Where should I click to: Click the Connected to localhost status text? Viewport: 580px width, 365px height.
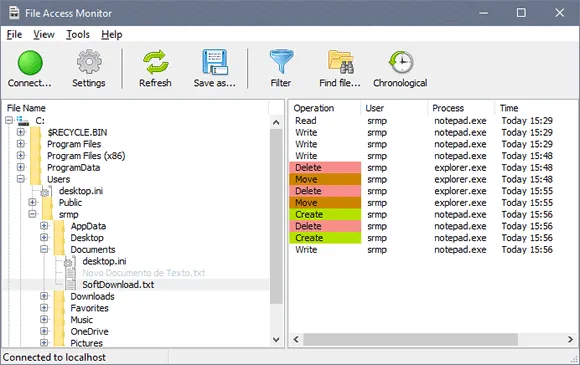[x=54, y=357]
